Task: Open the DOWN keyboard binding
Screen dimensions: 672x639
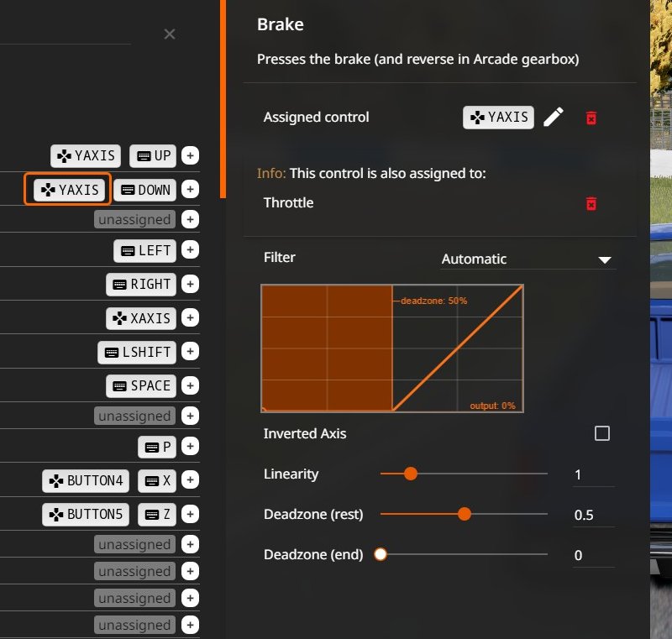Action: [x=144, y=189]
